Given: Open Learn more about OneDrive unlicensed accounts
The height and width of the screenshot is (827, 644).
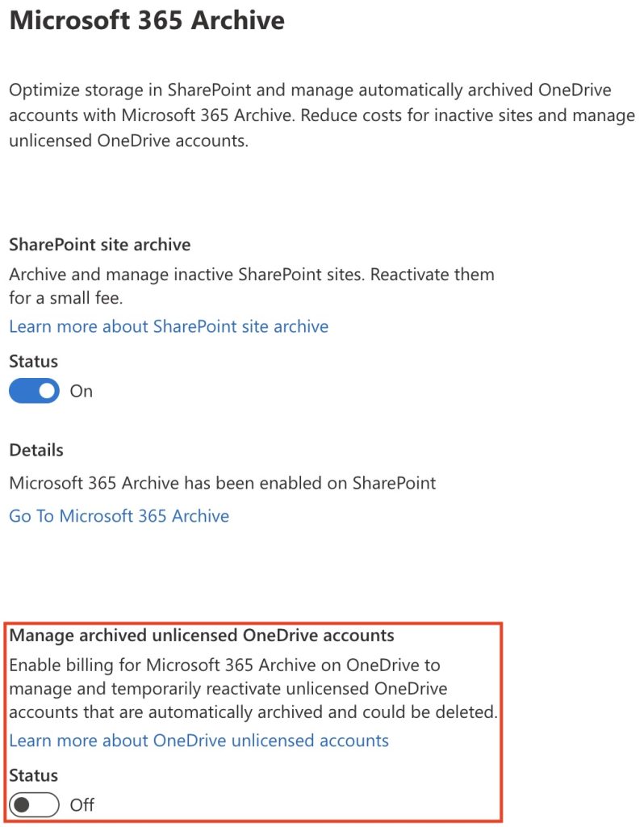Looking at the screenshot, I should (199, 740).
